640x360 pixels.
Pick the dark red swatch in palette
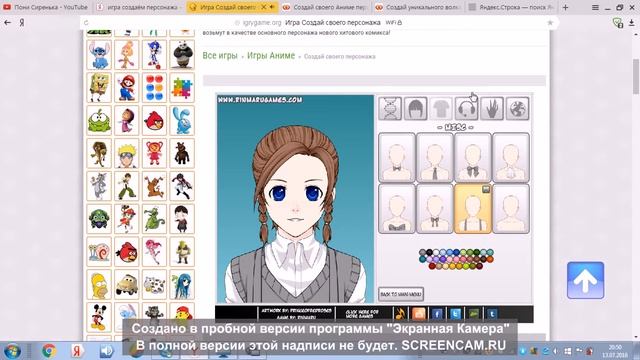tap(432, 266)
